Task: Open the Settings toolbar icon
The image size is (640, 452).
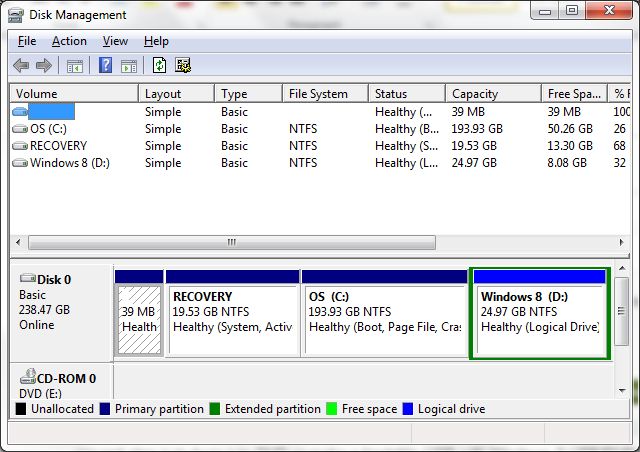Action: coord(182,66)
